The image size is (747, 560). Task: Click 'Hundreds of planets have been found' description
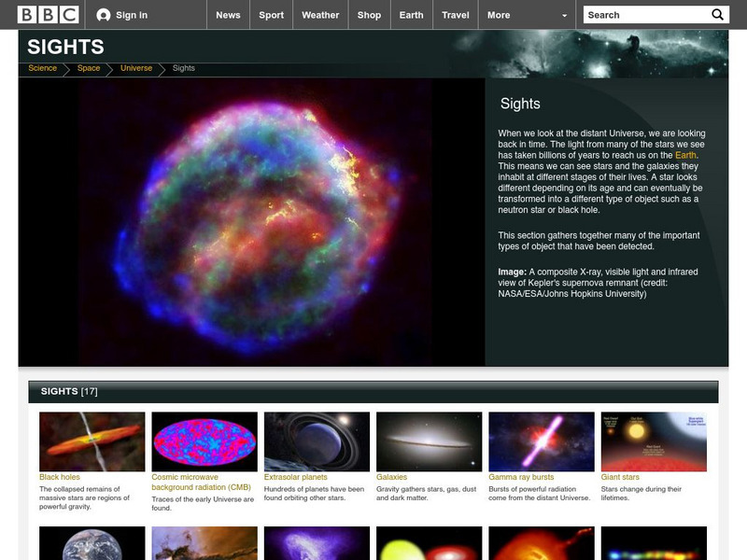click(x=314, y=494)
